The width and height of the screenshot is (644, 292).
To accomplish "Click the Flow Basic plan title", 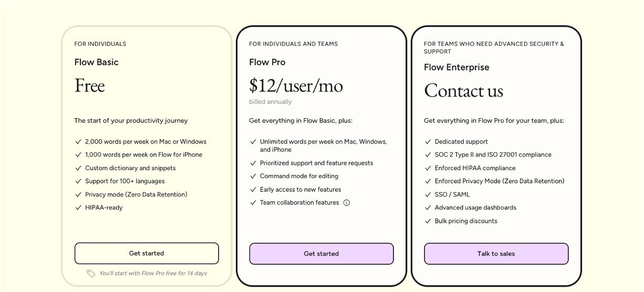I will click(x=97, y=62).
